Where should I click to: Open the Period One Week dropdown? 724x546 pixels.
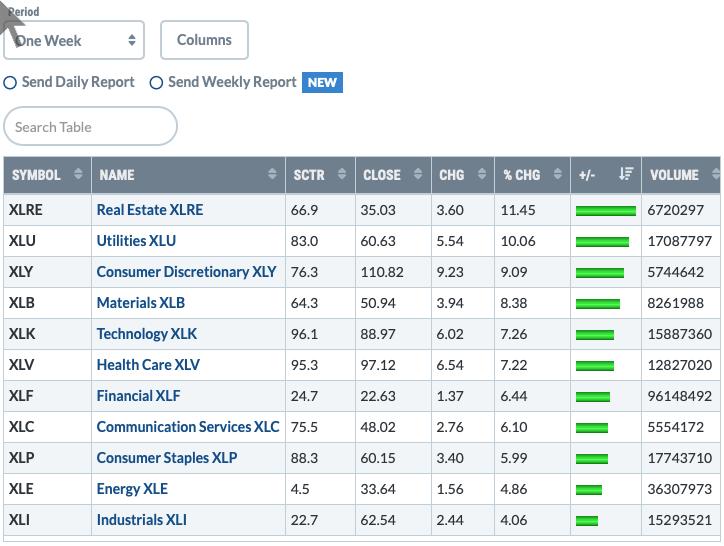click(74, 40)
